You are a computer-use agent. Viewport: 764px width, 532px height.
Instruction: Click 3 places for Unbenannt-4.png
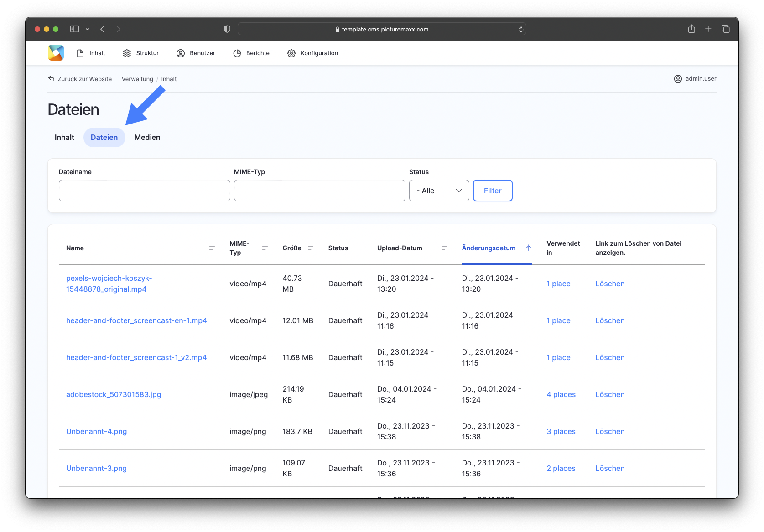pyautogui.click(x=561, y=431)
